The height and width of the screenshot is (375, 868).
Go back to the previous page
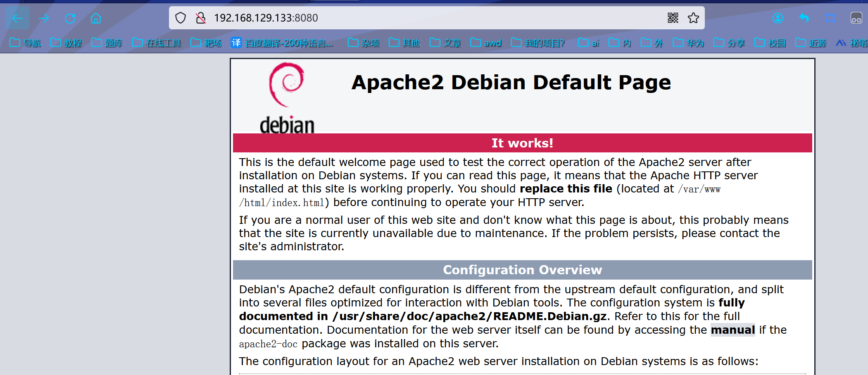pyautogui.click(x=17, y=18)
